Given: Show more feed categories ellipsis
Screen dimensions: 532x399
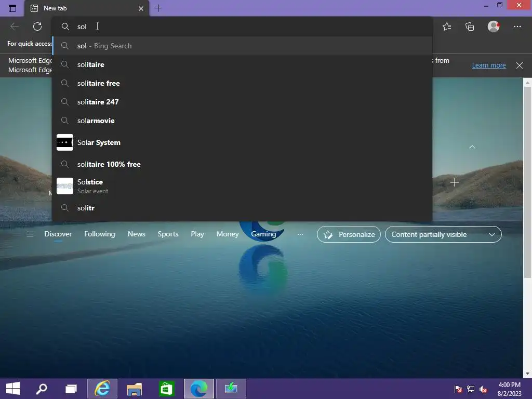Looking at the screenshot, I should [300, 234].
